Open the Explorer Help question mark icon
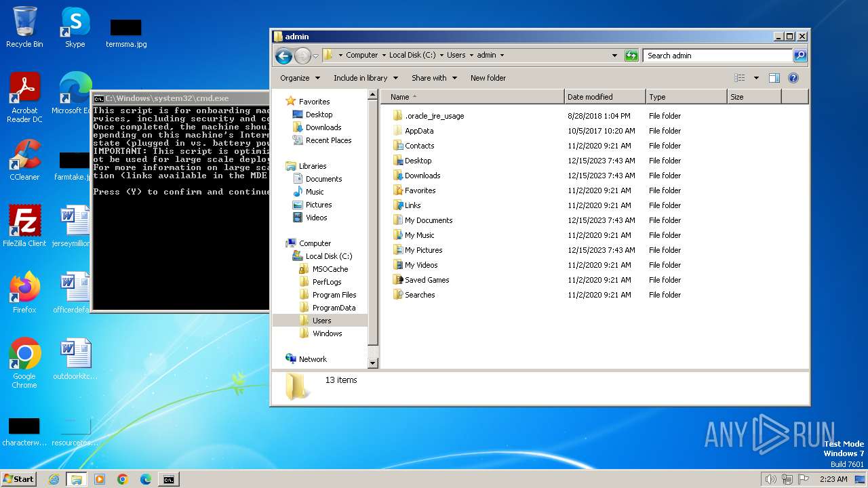The image size is (868, 488). tap(793, 78)
